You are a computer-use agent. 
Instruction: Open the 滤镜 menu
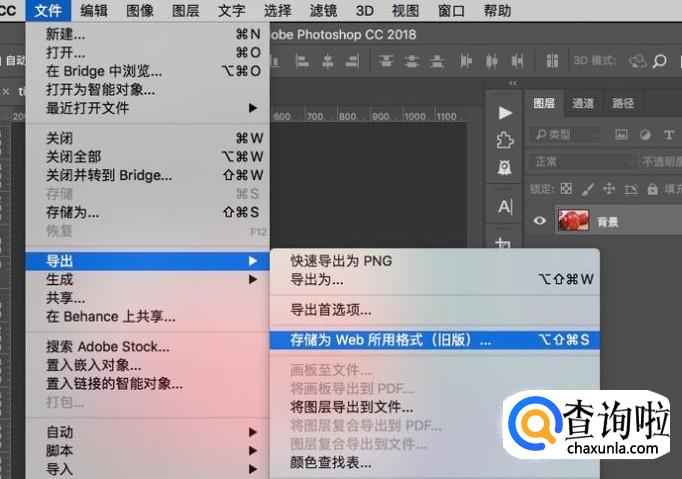point(323,10)
